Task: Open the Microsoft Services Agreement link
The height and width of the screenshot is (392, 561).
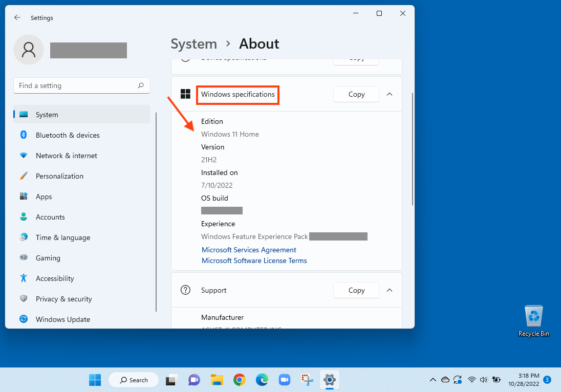Action: click(249, 250)
